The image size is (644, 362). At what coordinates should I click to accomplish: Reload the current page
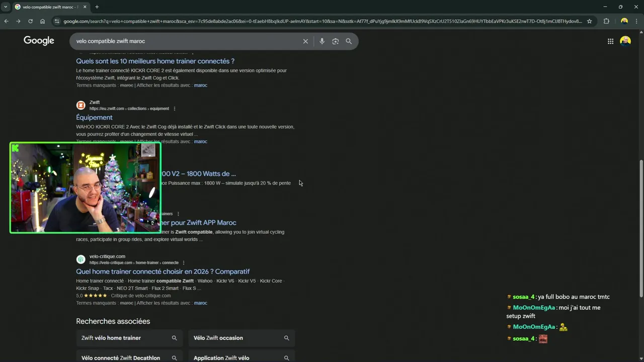pyautogui.click(x=30, y=21)
